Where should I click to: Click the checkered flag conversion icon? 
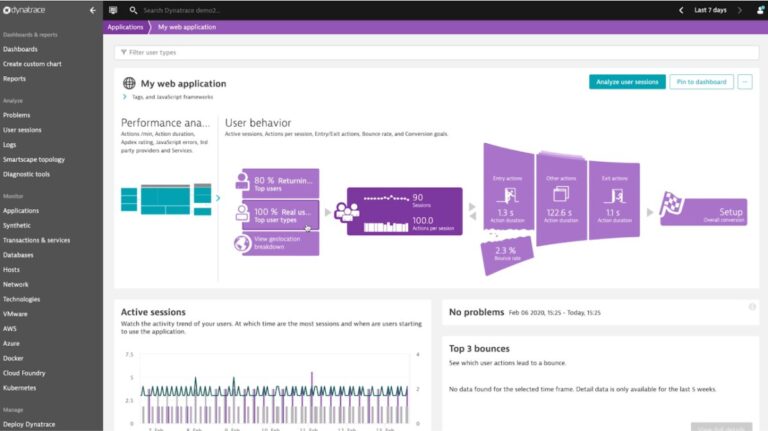(671, 203)
